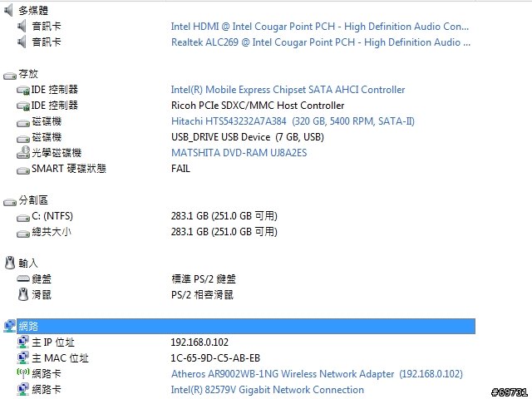The width and height of the screenshot is (532, 399).
Task: Open the Intel Mobile Express SATA AHCI link
Action: coord(288,90)
